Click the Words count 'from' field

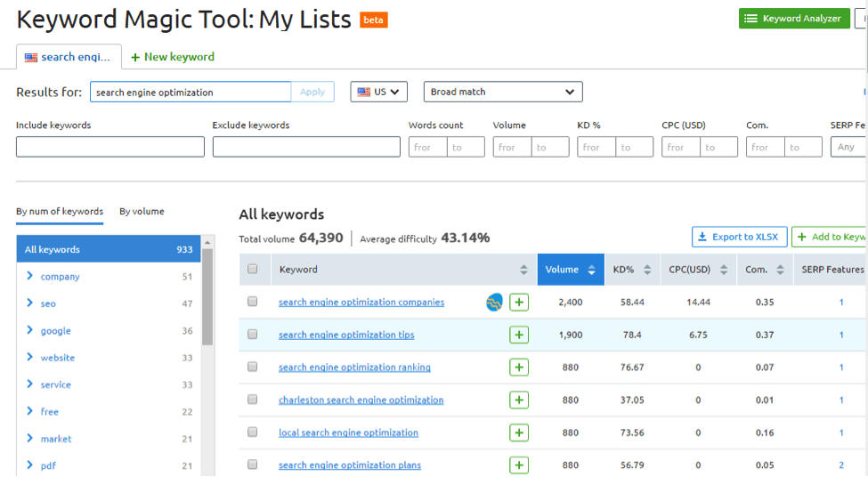click(x=428, y=147)
